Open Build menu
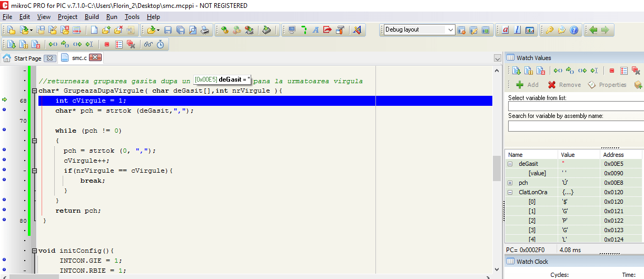644x279 pixels. [x=92, y=17]
